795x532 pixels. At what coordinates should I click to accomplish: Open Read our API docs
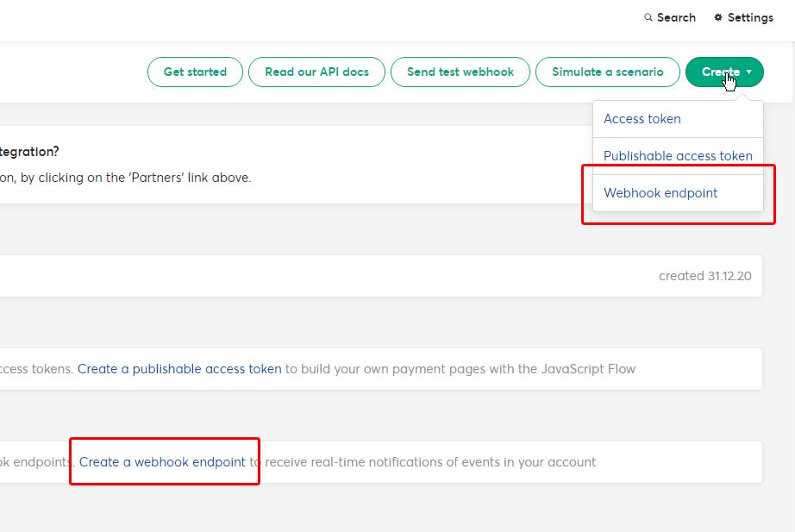[x=317, y=72]
